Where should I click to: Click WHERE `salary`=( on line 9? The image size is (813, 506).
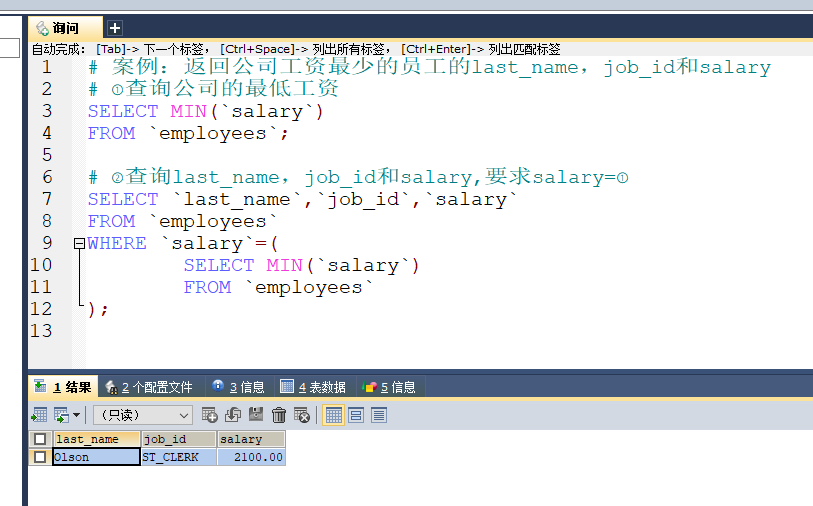pos(183,243)
